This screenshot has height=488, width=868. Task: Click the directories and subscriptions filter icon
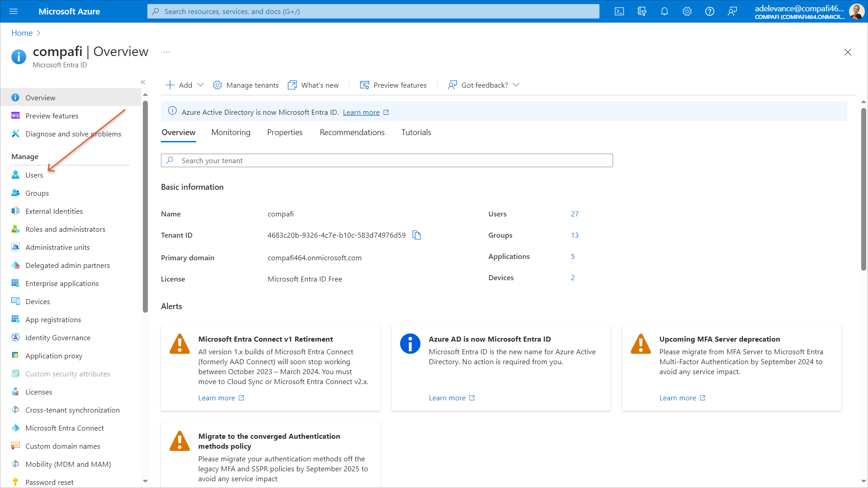tap(642, 11)
